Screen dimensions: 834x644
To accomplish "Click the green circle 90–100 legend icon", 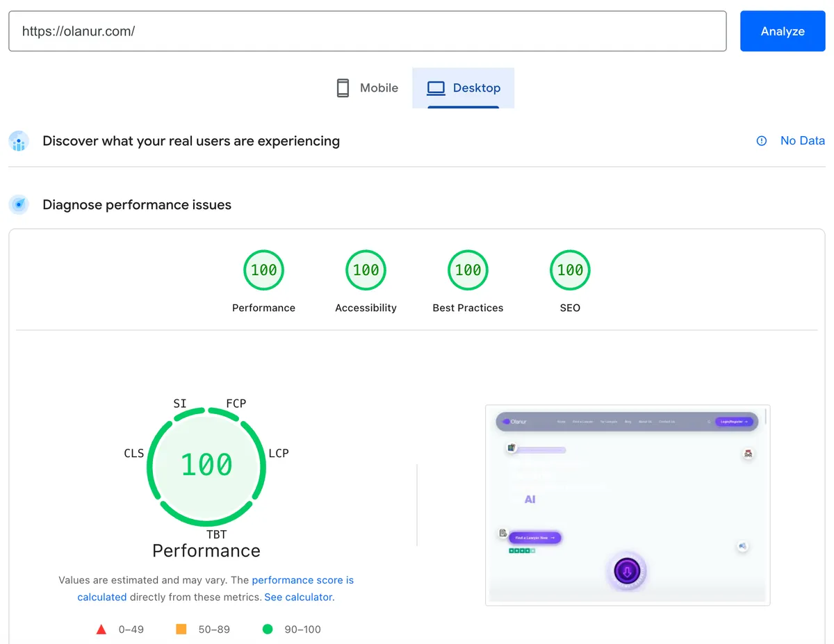I will (268, 629).
